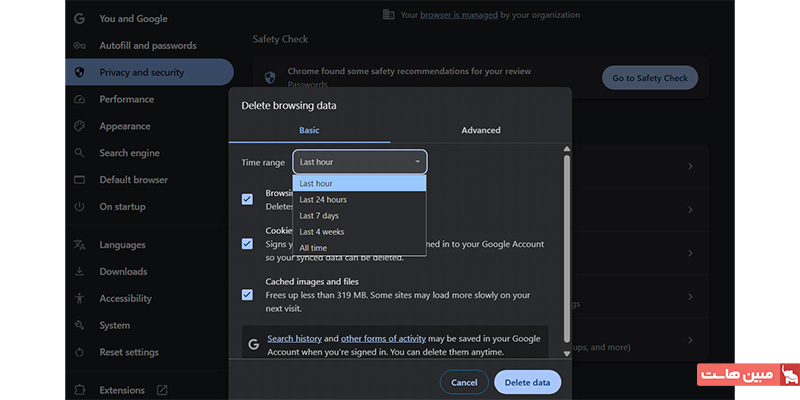Image resolution: width=800 pixels, height=400 pixels.
Task: Choose Last 7 days from the list
Action: click(x=359, y=216)
